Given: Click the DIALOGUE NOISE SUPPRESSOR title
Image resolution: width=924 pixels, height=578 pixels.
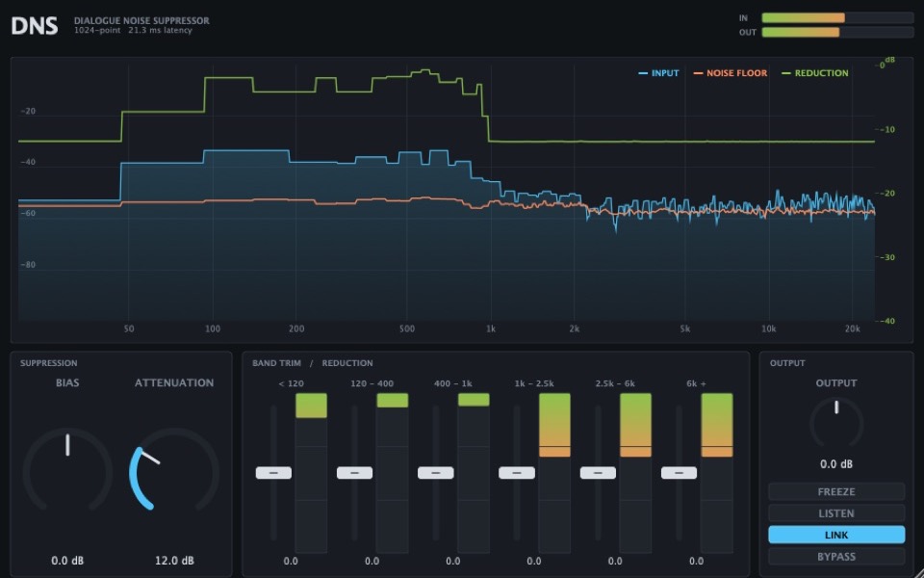Looking at the screenshot, I should [141, 20].
